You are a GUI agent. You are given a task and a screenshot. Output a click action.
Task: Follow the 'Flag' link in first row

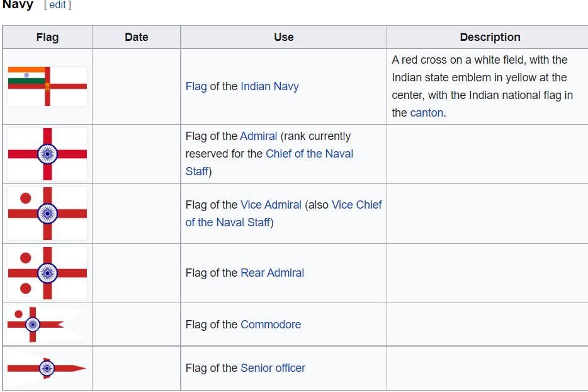click(196, 86)
